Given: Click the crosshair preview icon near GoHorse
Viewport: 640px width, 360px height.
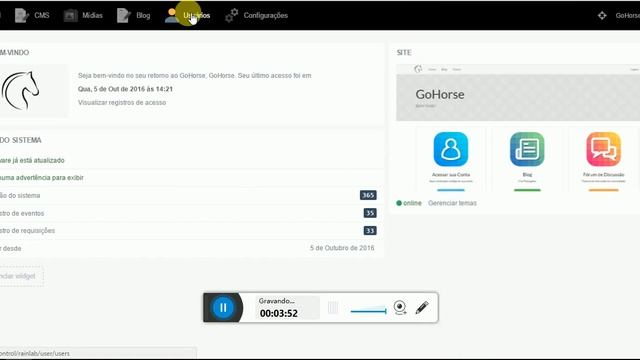Looking at the screenshot, I should coord(602,16).
